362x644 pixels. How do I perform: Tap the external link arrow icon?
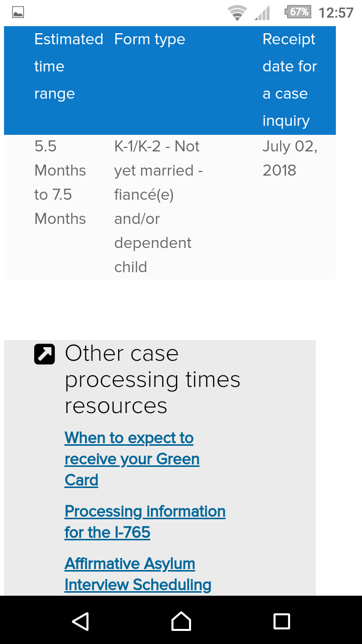click(x=44, y=354)
